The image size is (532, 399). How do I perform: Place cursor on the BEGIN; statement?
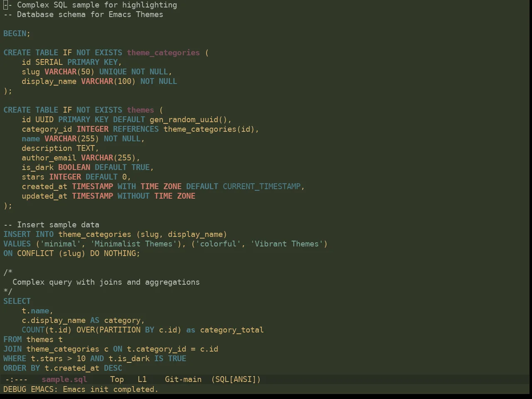(17, 33)
